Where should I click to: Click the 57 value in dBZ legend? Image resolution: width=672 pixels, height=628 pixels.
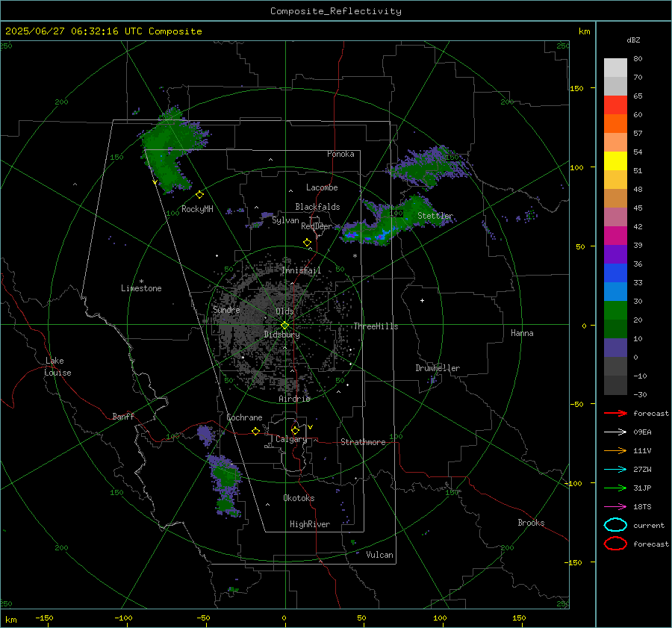(x=638, y=134)
